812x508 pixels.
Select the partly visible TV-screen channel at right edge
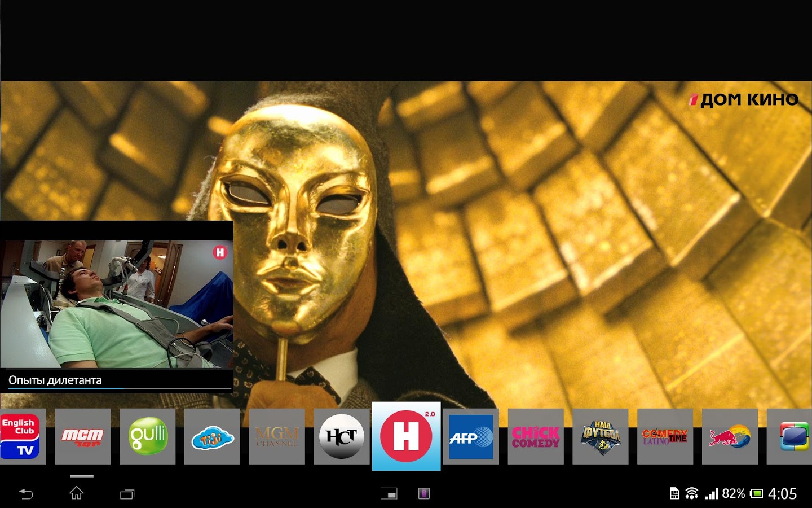[792, 436]
